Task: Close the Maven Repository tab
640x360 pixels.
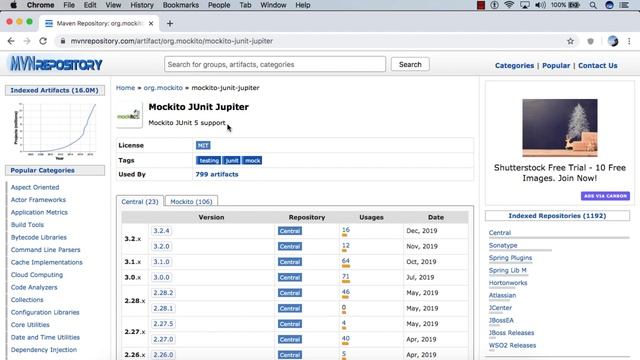Action: tap(151, 24)
